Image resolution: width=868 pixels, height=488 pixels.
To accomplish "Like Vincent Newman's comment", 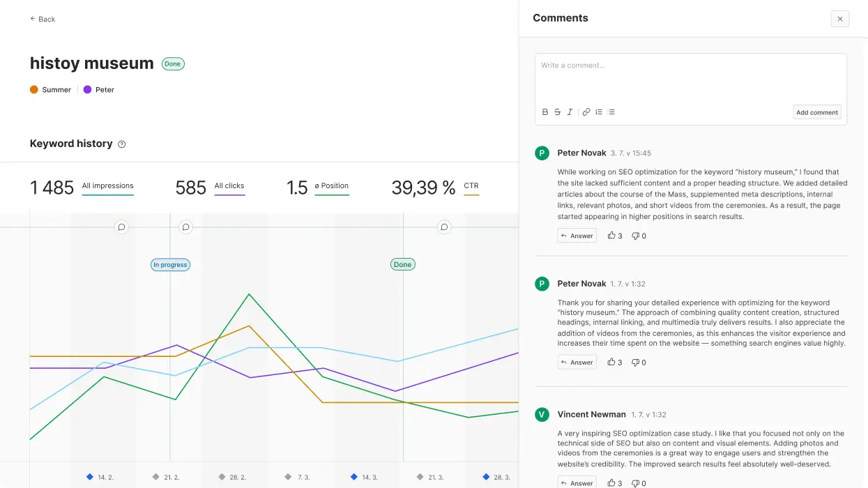I will [x=614, y=482].
